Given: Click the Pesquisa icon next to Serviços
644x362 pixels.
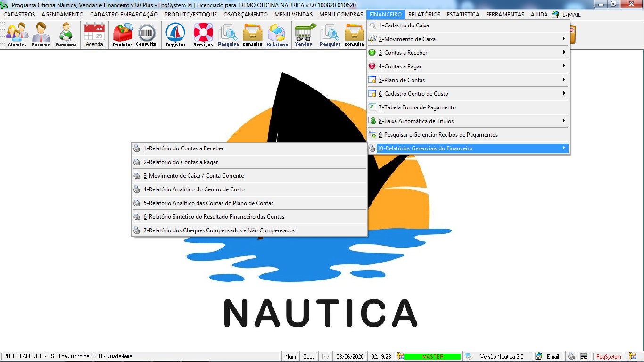Looking at the screenshot, I should 228,35.
